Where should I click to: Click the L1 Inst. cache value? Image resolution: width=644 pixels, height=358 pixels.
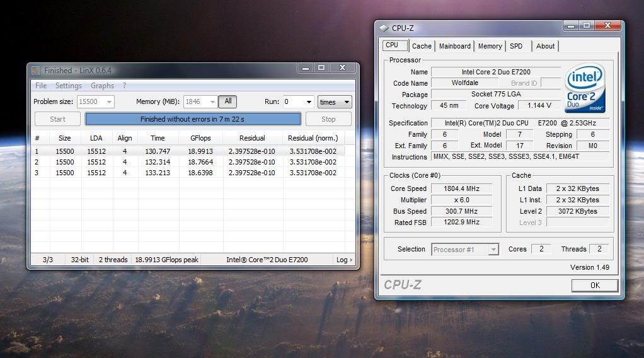(577, 200)
